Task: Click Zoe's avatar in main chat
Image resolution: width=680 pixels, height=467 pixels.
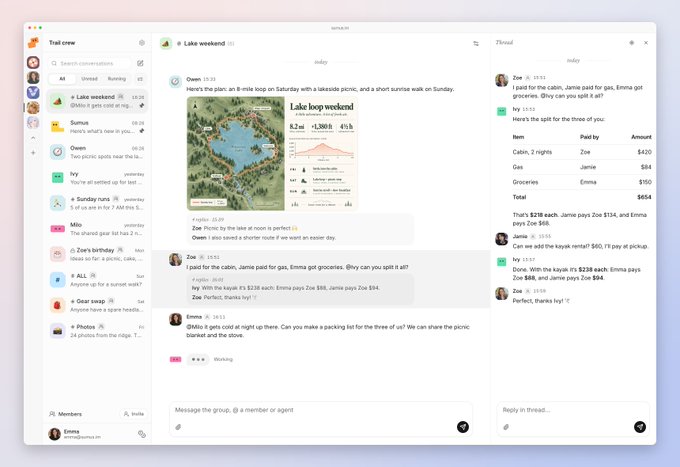Action: [175, 259]
